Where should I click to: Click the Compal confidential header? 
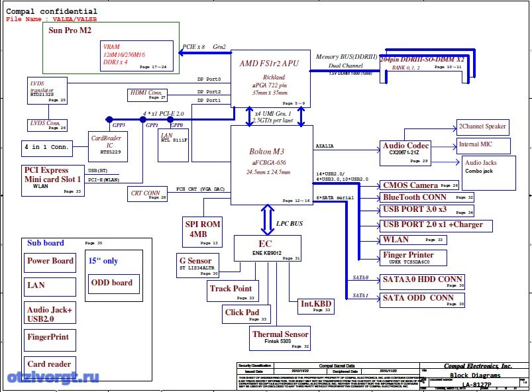pos(52,11)
